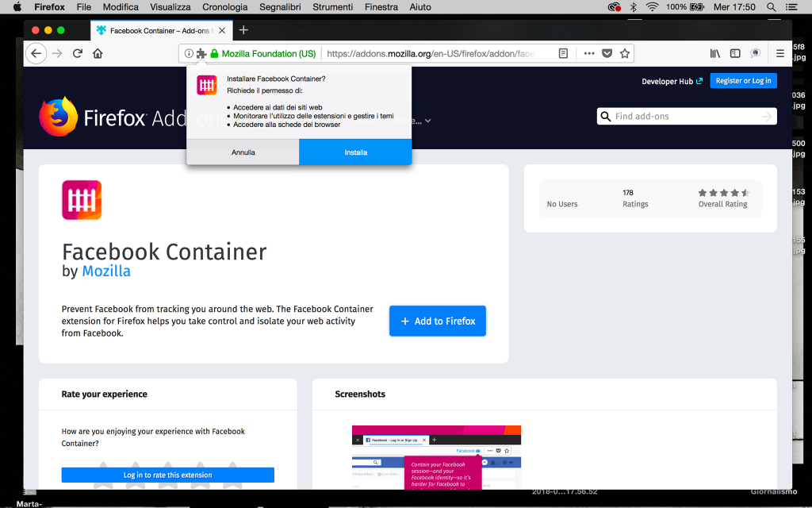
Task: Open Reader View icon in the address bar
Action: [563, 53]
